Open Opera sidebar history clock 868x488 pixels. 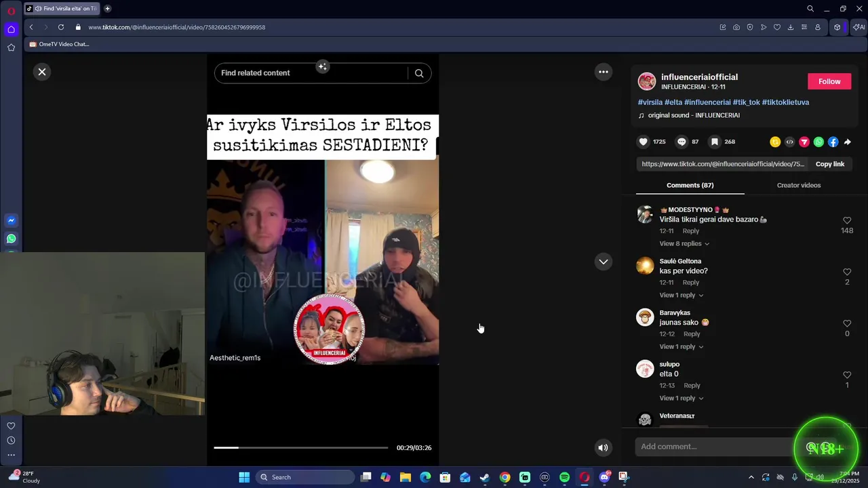[11, 441]
